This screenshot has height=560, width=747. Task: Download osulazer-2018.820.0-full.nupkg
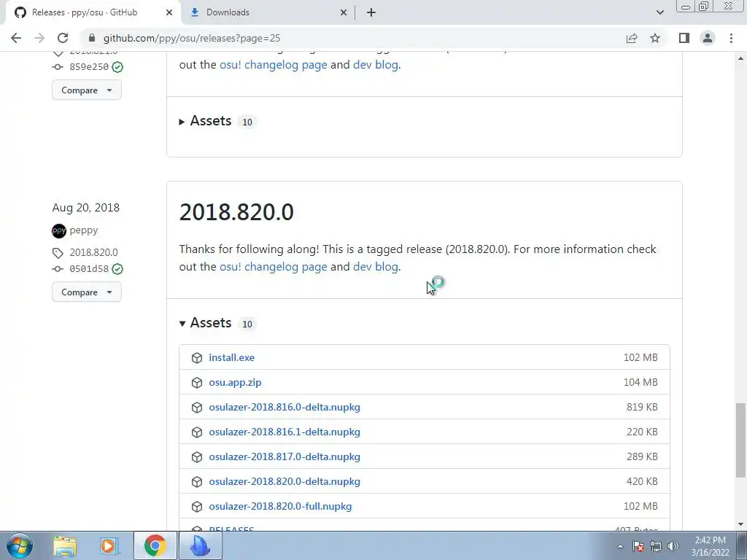point(280,506)
